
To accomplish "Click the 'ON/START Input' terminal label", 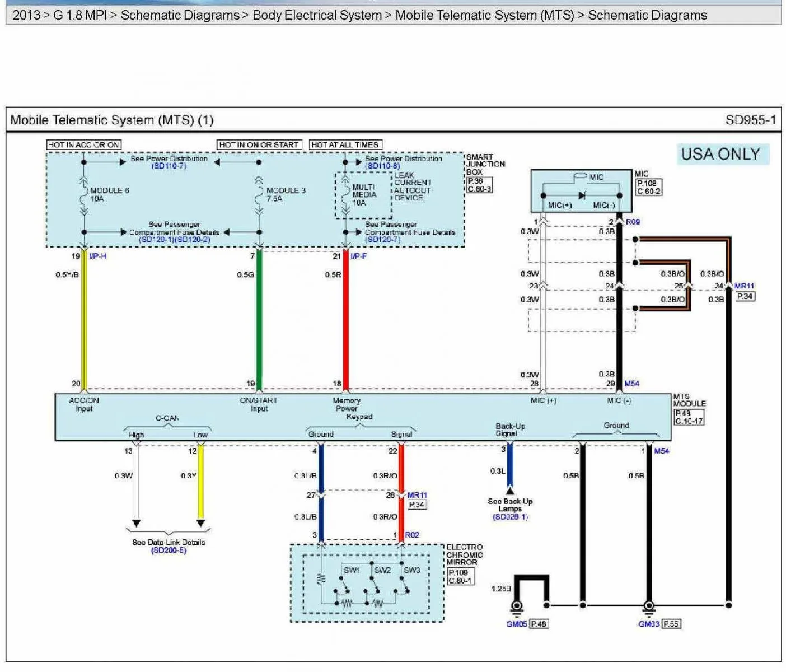I will click(259, 404).
